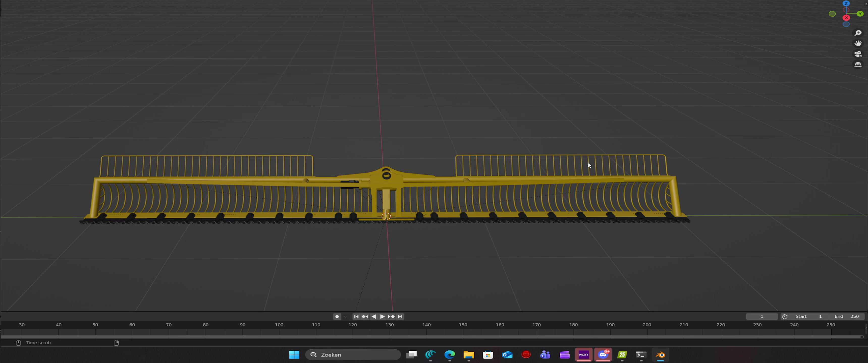Jump to the end frame
868x363 pixels.
pyautogui.click(x=400, y=317)
